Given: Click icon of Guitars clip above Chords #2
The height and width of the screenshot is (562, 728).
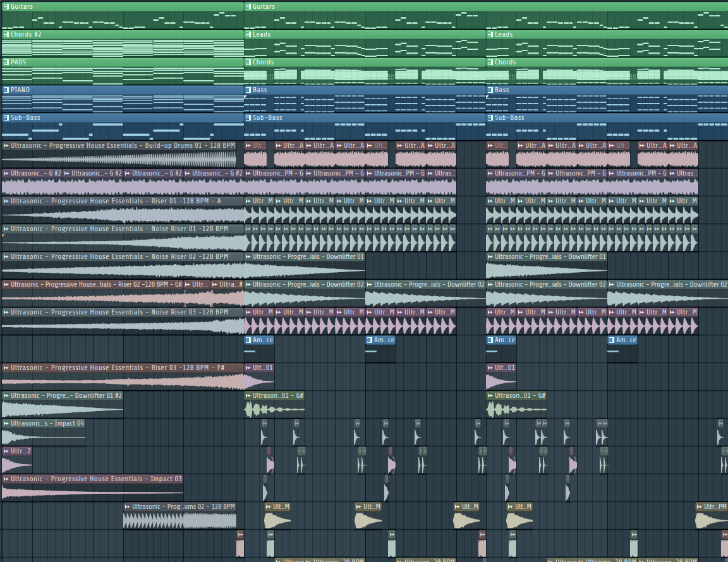Looking at the screenshot, I should point(6,6).
